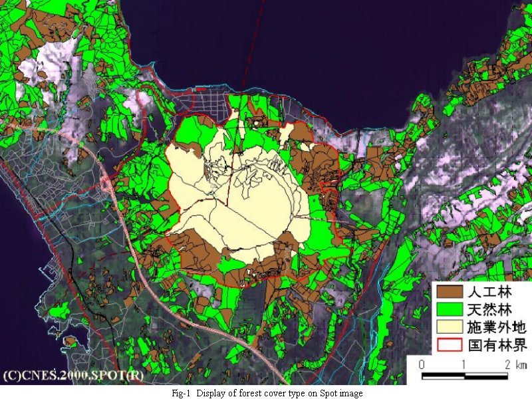Click the green 天然林 legend swatch
Screen dimensions: 532x399
(x=450, y=310)
